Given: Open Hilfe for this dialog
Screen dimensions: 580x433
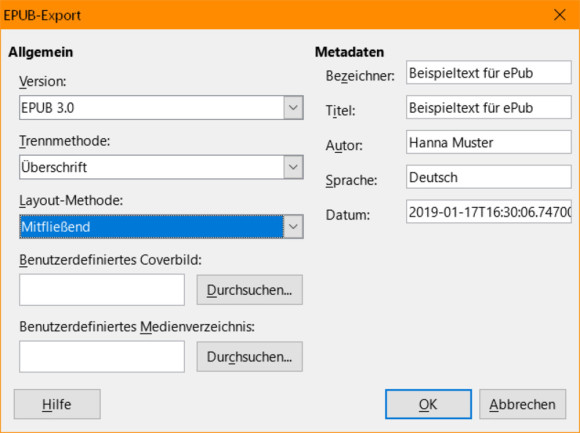Looking at the screenshot, I should coord(57,404).
